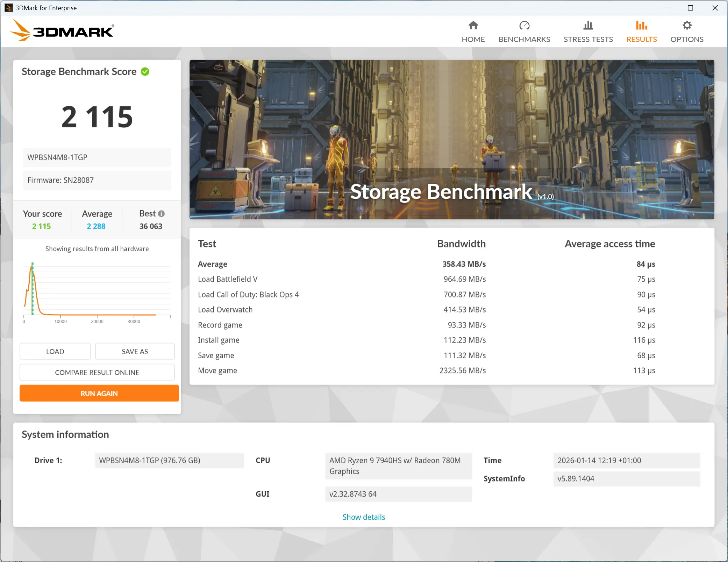The width and height of the screenshot is (728, 562).
Task: Click the SystemInfo version v5.89.1404
Action: (x=627, y=479)
